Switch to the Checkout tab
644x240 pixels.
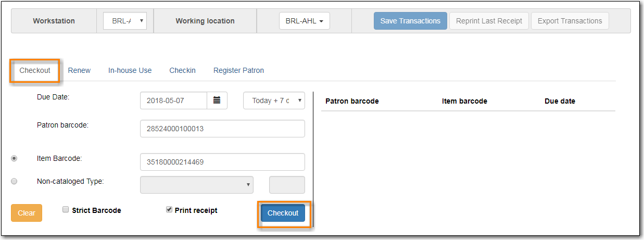pyautogui.click(x=35, y=70)
